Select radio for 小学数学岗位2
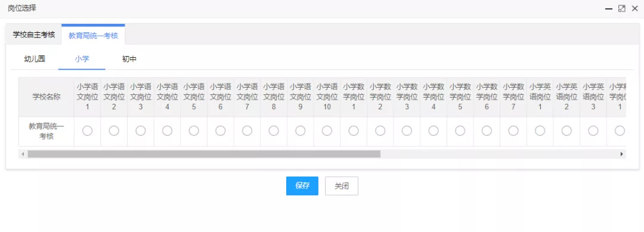 pyautogui.click(x=380, y=131)
